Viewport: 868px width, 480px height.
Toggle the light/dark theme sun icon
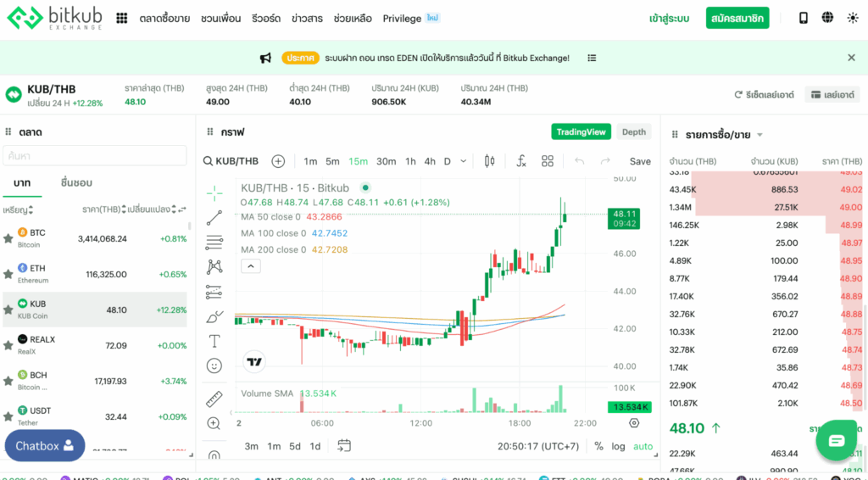click(852, 18)
